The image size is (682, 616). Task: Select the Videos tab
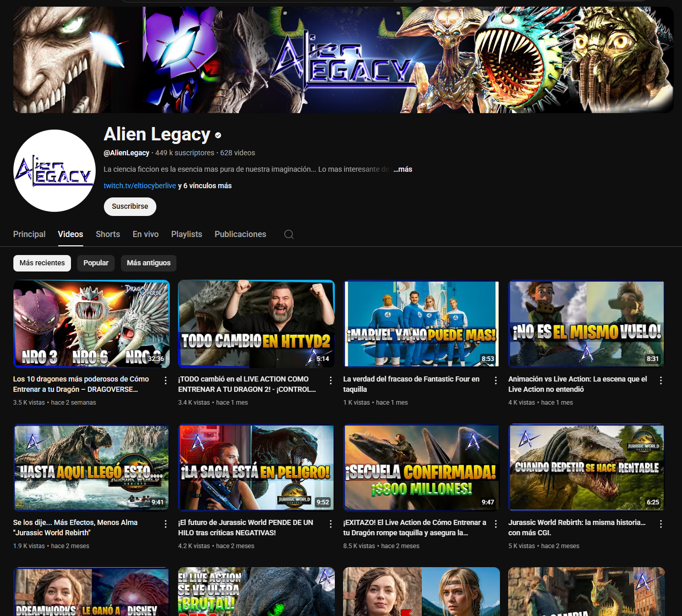click(70, 234)
